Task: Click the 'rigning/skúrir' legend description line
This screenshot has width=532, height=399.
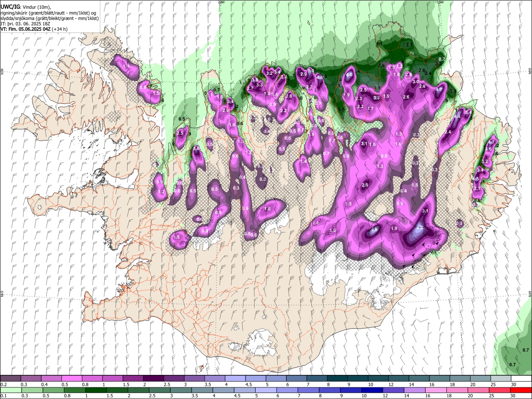Action: 49,12
